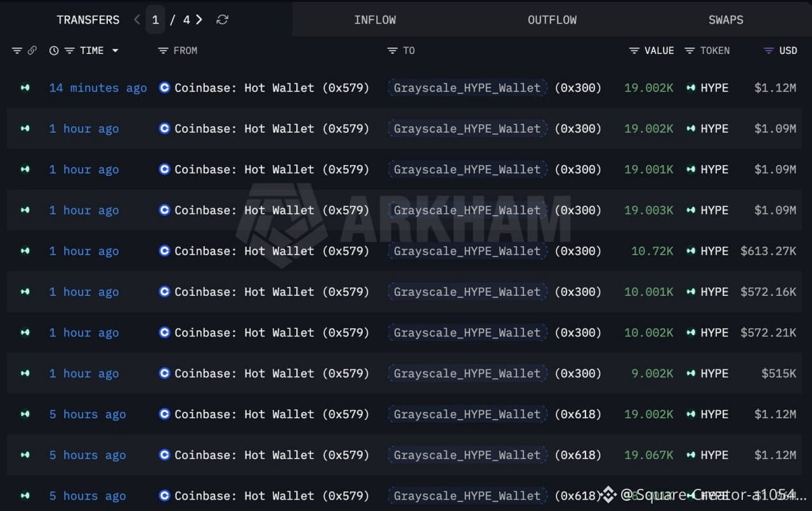This screenshot has height=511, width=812.
Task: Click the clock icon beside the TIME header
Action: point(54,51)
